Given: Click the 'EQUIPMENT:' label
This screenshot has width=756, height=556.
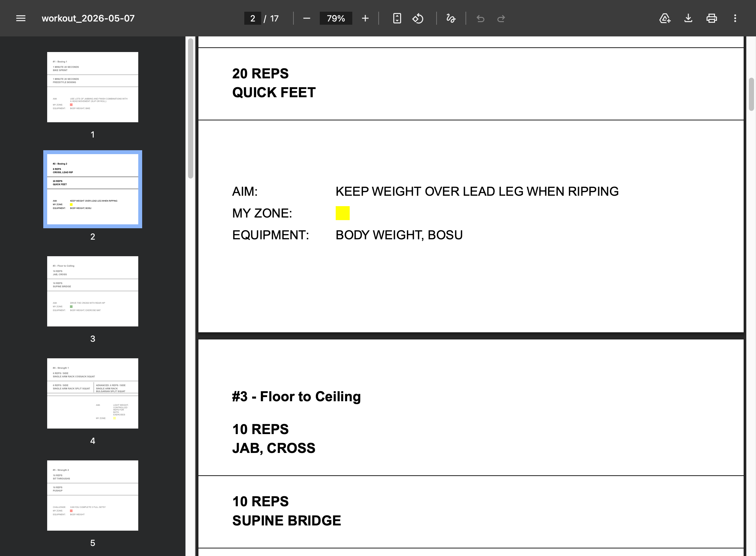Looking at the screenshot, I should 270,235.
